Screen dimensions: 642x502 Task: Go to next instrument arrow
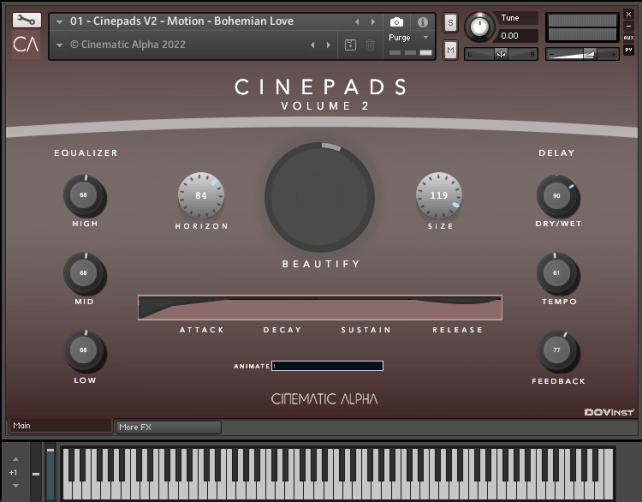pos(373,22)
